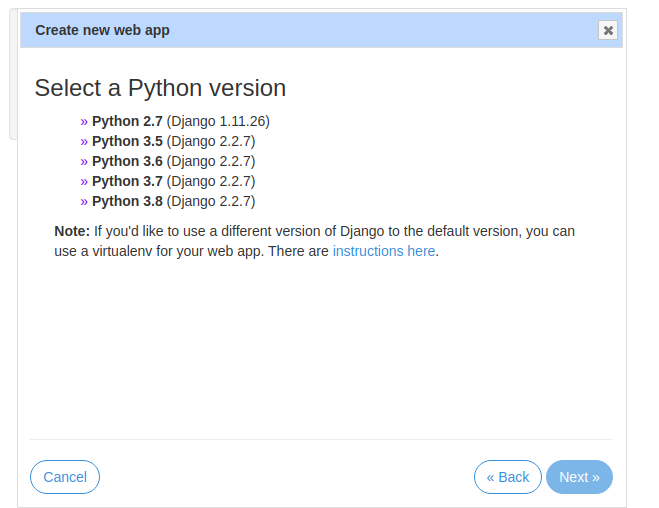
Task: Proceed with the Next » button
Action: pos(579,477)
